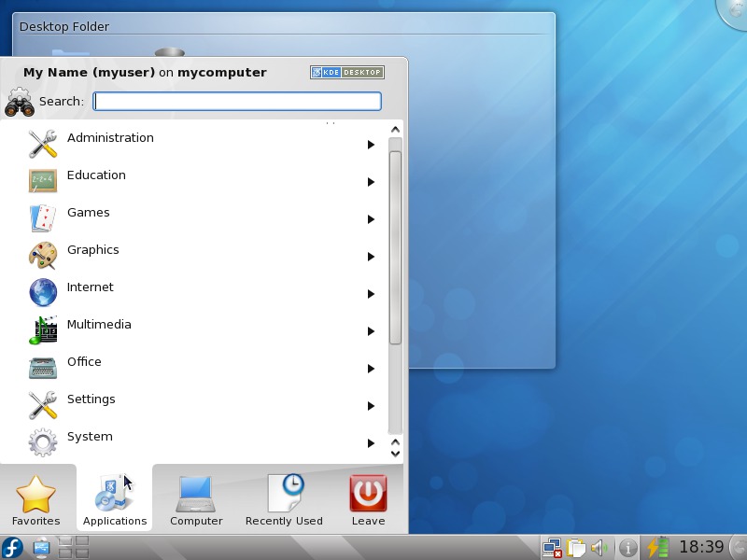
Task: Click the network status tray icon
Action: pyautogui.click(x=553, y=548)
